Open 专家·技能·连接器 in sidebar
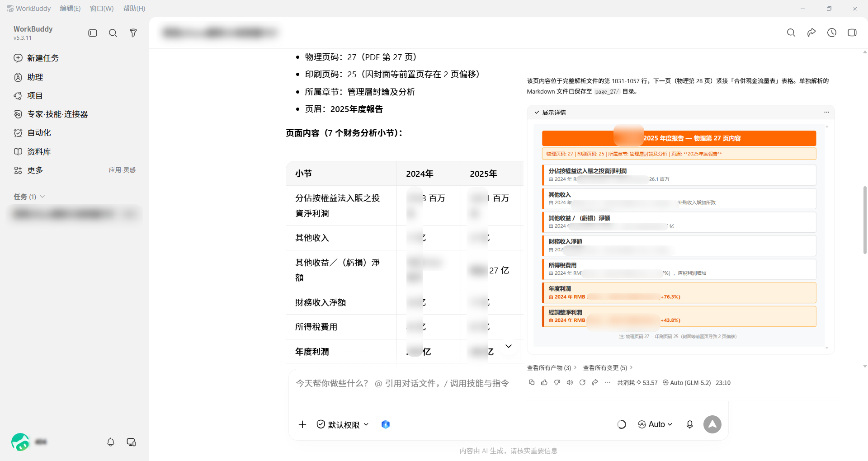This screenshot has width=868, height=461. click(x=75, y=114)
